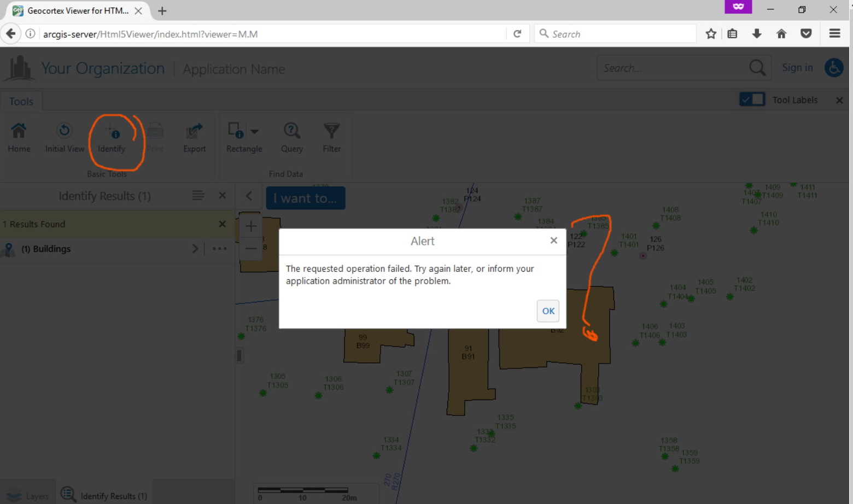The width and height of the screenshot is (853, 504).
Task: Switch to the Tools tab
Action: pyautogui.click(x=21, y=101)
